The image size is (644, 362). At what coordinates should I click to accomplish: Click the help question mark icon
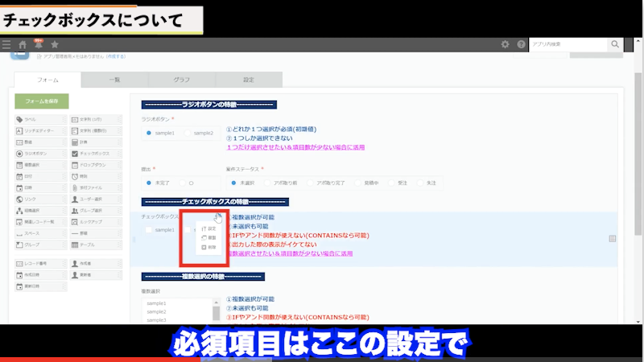coord(521,45)
